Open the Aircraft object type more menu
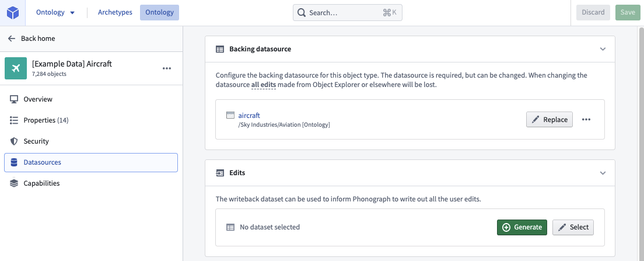This screenshot has width=644, height=261. (x=167, y=68)
